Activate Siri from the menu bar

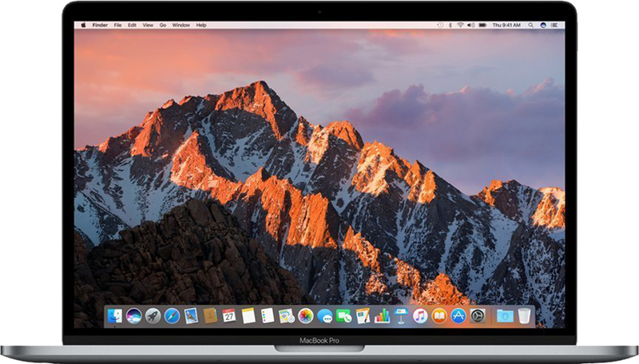543,25
